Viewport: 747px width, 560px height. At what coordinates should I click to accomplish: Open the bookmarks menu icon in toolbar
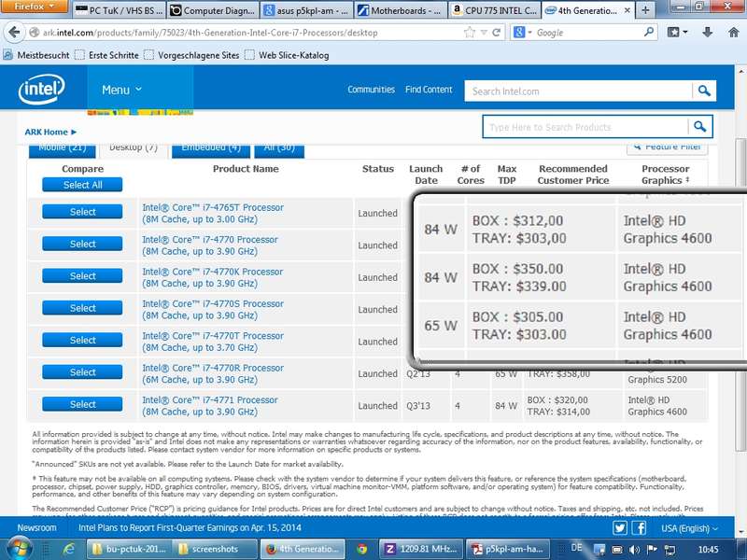677,33
